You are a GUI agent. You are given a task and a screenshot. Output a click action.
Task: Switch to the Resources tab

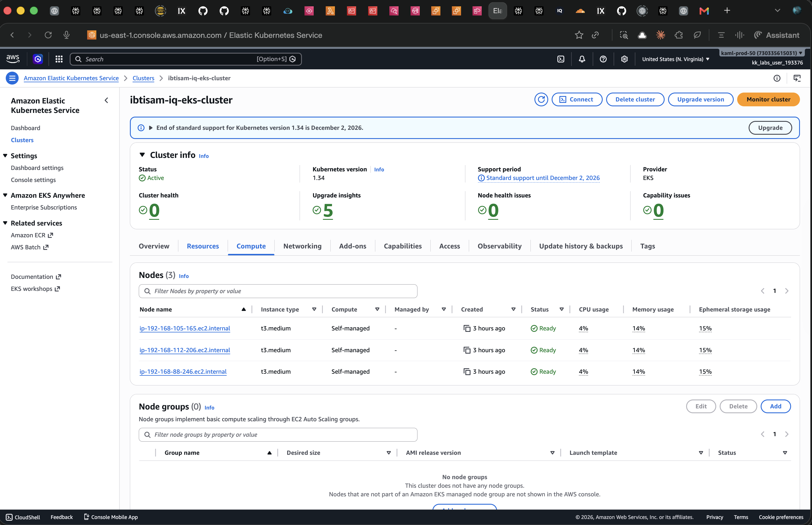click(203, 246)
